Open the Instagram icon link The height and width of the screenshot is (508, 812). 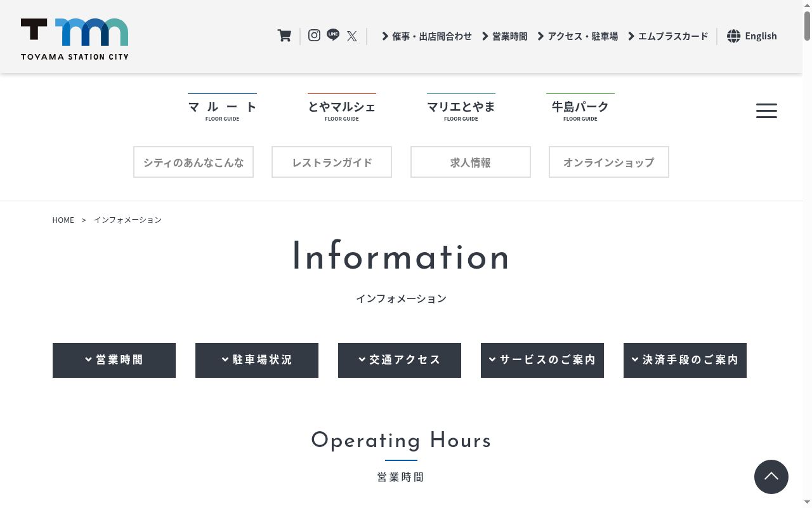[x=314, y=36]
